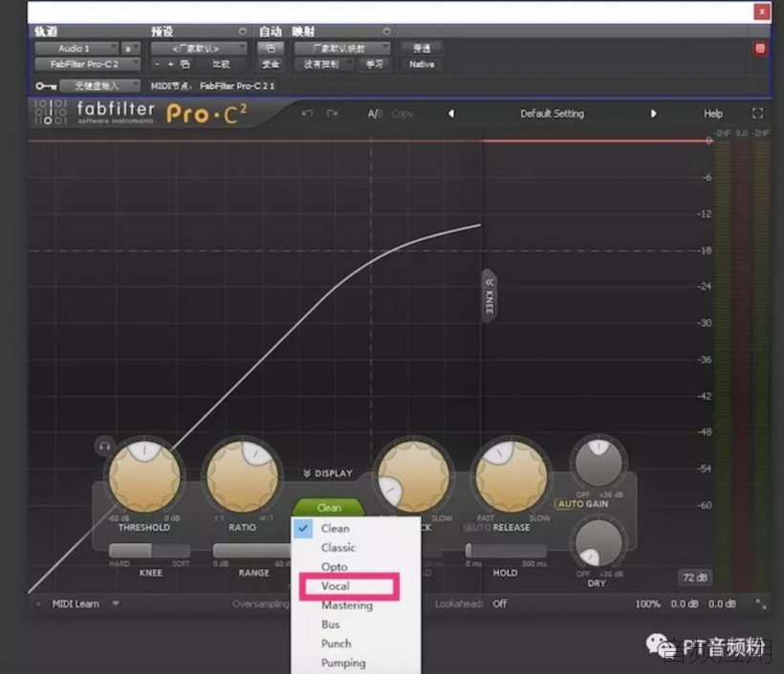Toggle the bypass 旁通 button
The height and width of the screenshot is (674, 784).
(x=422, y=49)
